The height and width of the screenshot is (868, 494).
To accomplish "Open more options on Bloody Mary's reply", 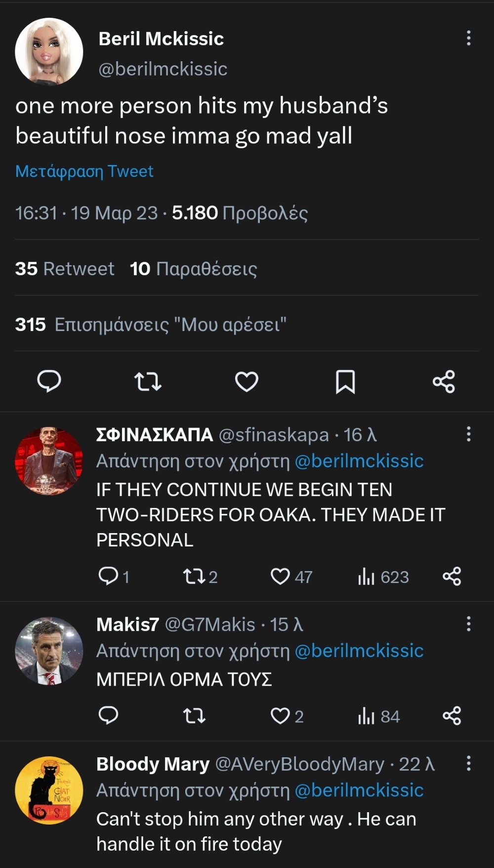I will [x=468, y=763].
